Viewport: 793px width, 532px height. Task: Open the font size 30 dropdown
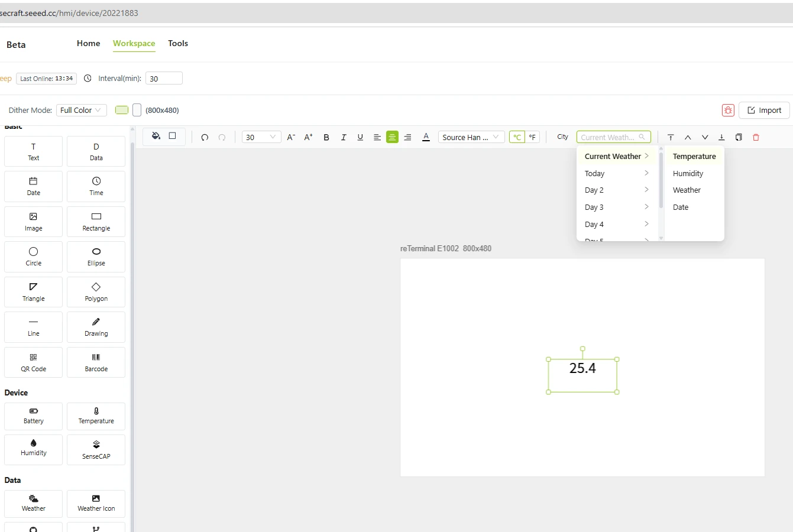[x=261, y=137]
